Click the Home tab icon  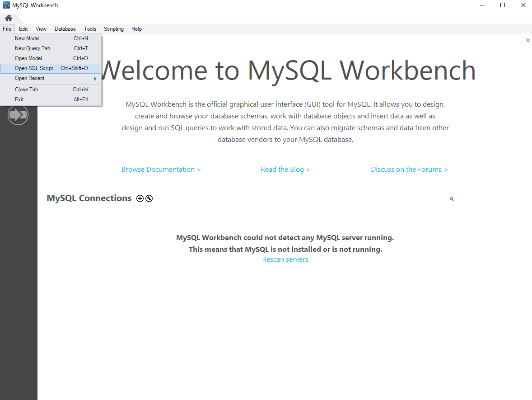pos(8,18)
